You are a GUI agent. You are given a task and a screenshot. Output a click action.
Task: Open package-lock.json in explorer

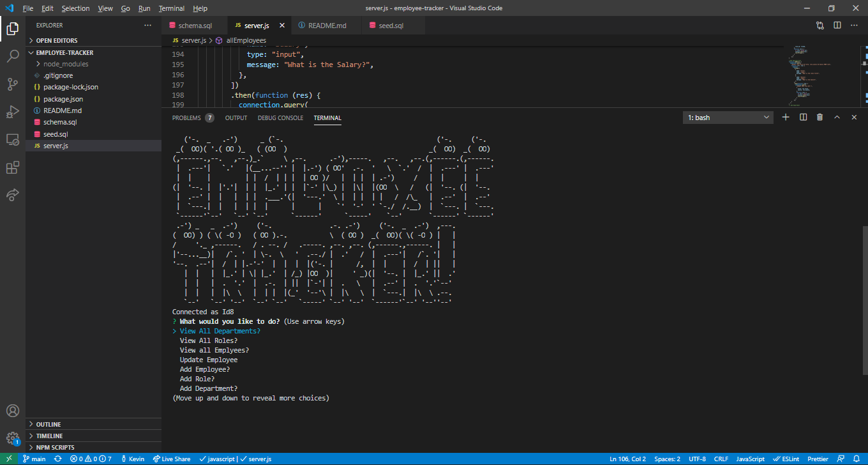tap(93, 88)
